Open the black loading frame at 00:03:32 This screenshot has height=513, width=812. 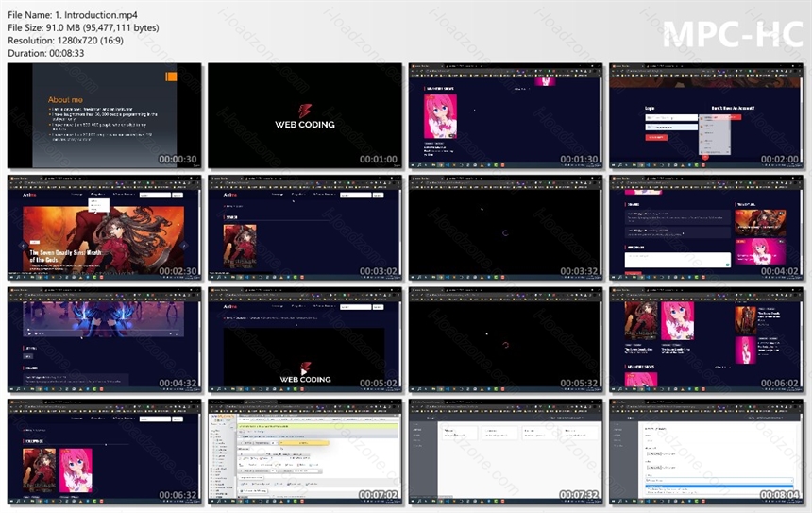click(505, 228)
